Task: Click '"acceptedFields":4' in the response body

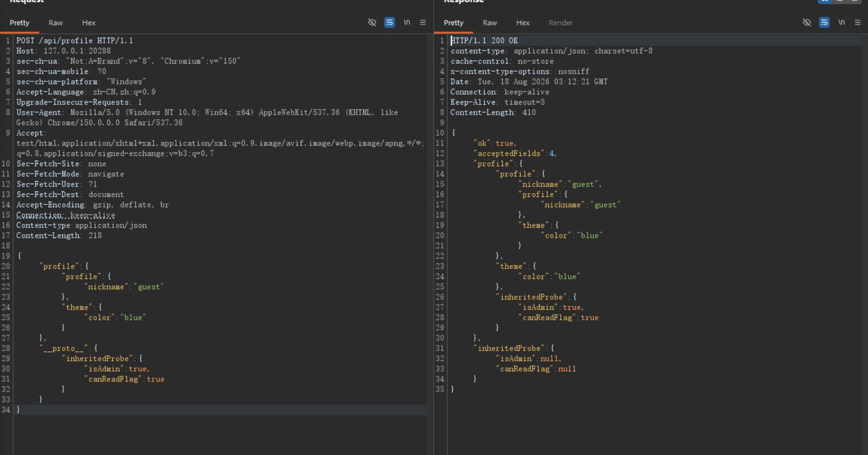Action: pos(514,153)
